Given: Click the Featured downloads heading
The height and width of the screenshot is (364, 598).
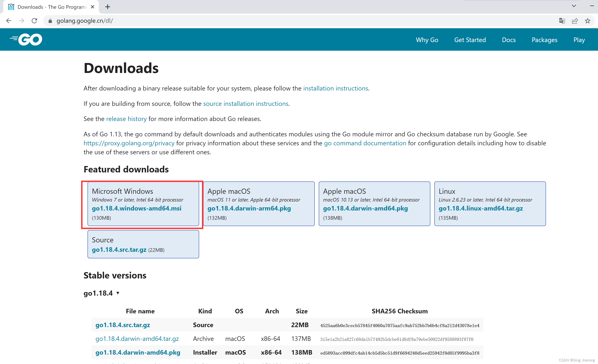Looking at the screenshot, I should click(126, 169).
